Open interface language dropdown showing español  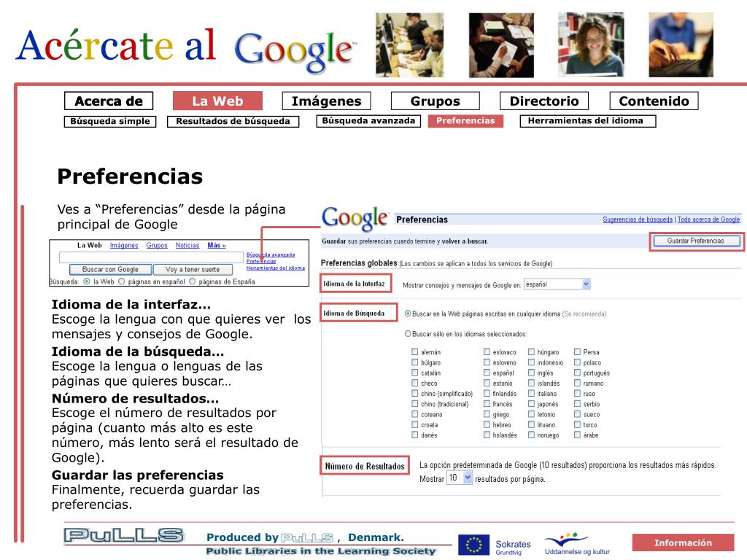(557, 284)
